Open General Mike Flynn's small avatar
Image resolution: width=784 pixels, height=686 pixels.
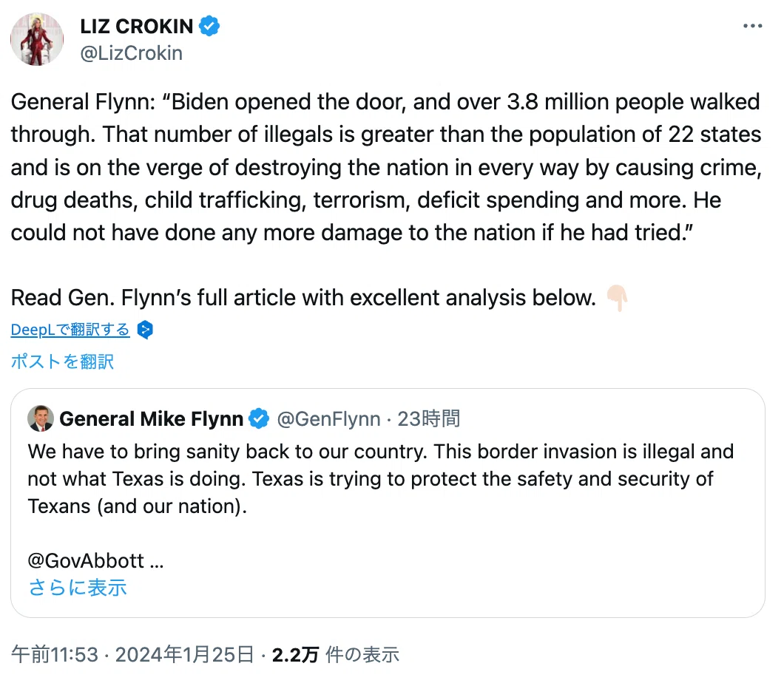[x=41, y=418]
